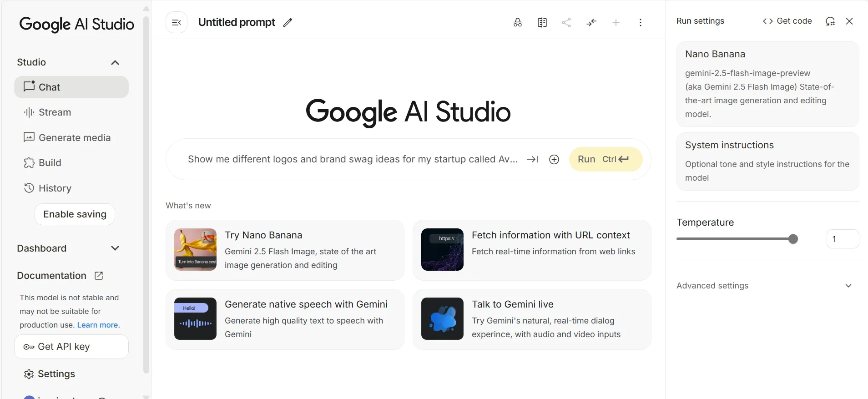This screenshot has height=399, width=868.
Task: Collapse the Studio section chevron
Action: click(x=115, y=63)
